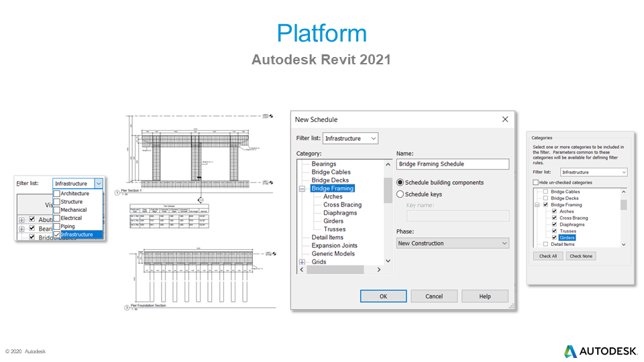Click the schedule Name input field

[453, 164]
